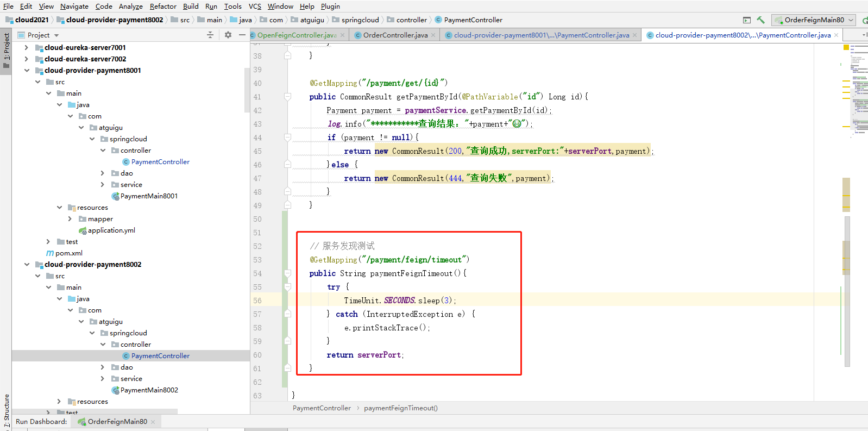868x431 pixels.
Task: Click fold toggle at line 55 gutter
Action: (x=287, y=287)
